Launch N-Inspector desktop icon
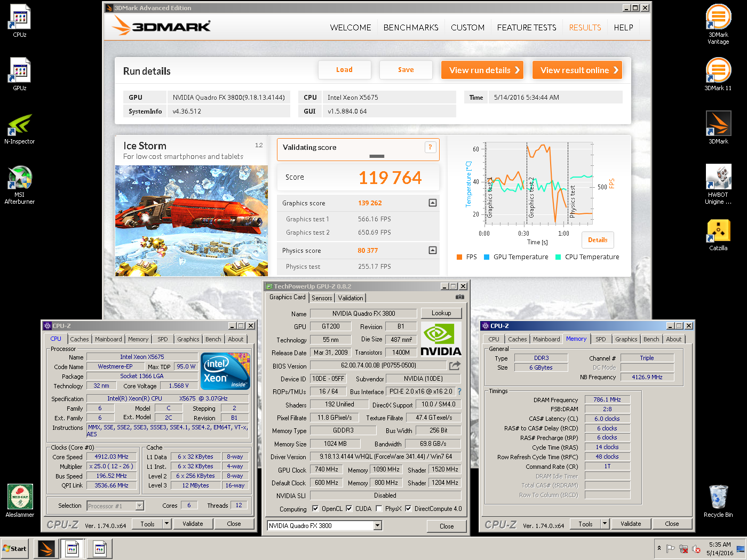747x560 pixels. [20, 128]
